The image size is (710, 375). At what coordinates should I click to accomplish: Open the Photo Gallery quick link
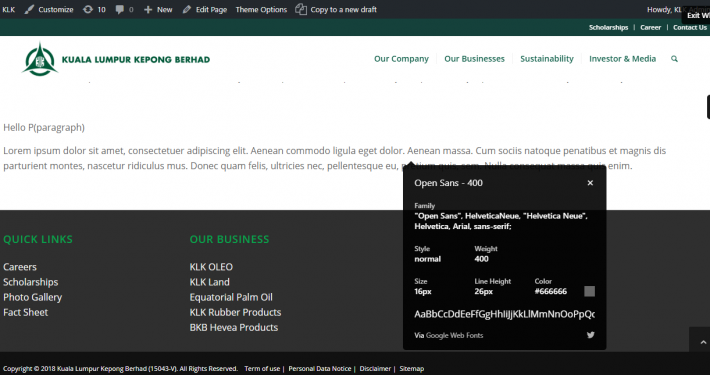coord(33,297)
